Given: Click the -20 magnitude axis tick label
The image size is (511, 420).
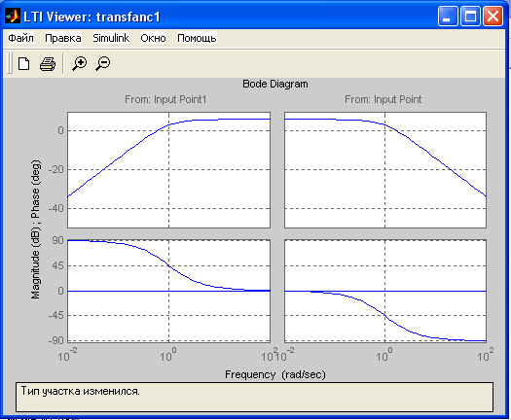Looking at the screenshot, I should [x=55, y=169].
